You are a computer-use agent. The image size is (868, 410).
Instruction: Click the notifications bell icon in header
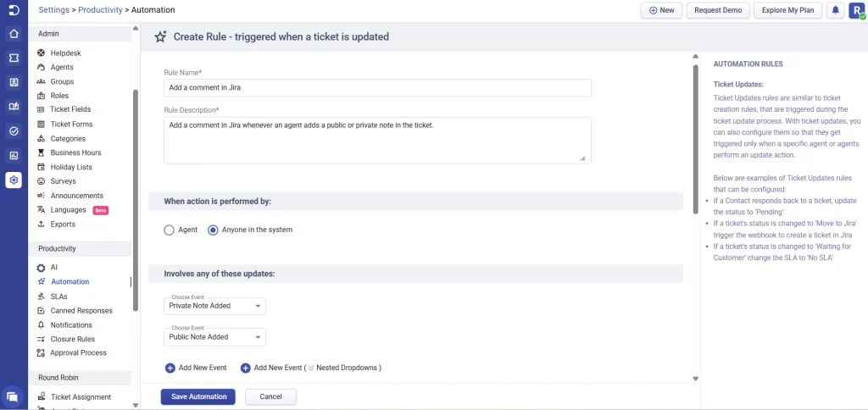pyautogui.click(x=835, y=10)
